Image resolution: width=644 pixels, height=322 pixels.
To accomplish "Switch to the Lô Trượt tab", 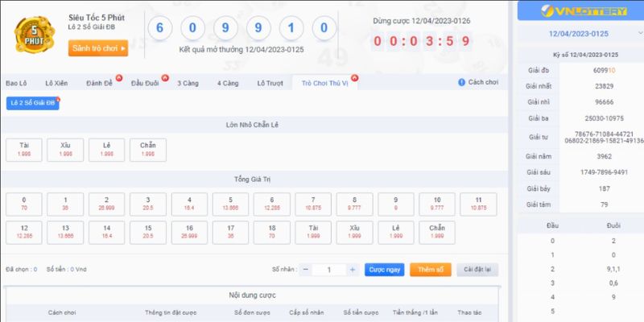I will click(270, 84).
